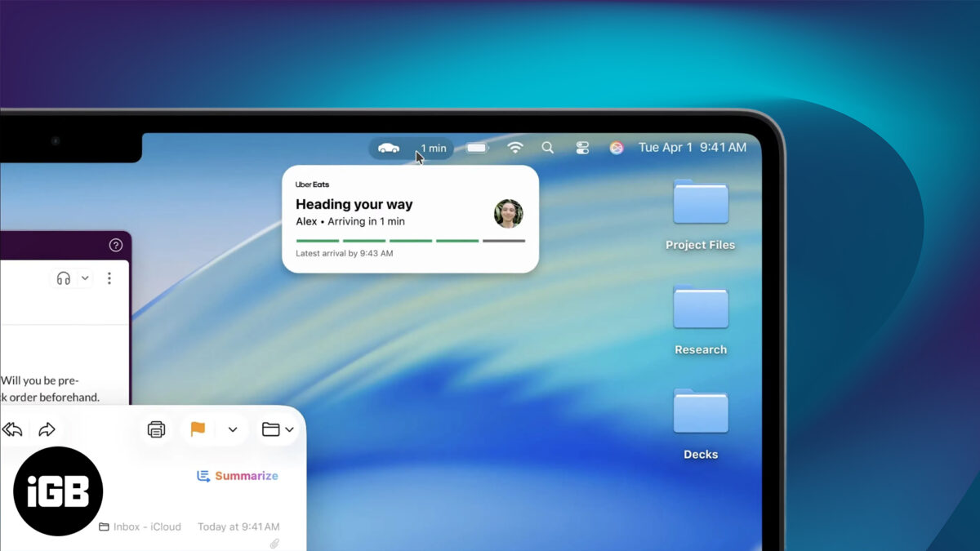
Task: Print the email using the printer icon
Action: (156, 429)
